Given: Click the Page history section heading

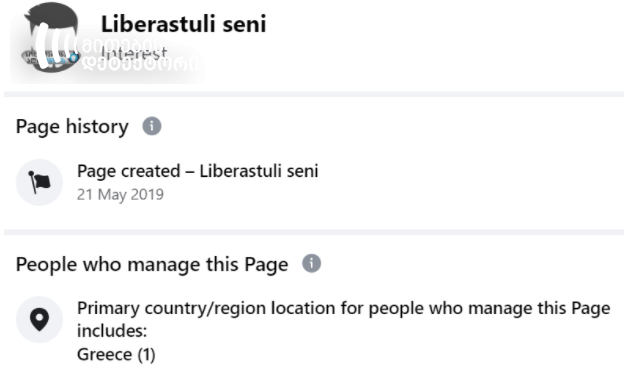Looking at the screenshot, I should click(x=72, y=127).
